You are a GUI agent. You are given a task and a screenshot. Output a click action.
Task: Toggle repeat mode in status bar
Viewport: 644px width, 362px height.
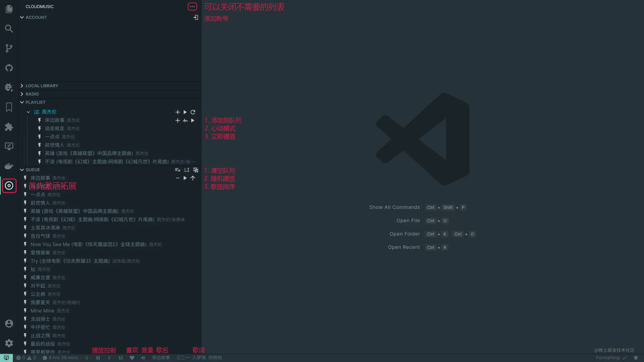[x=121, y=358]
